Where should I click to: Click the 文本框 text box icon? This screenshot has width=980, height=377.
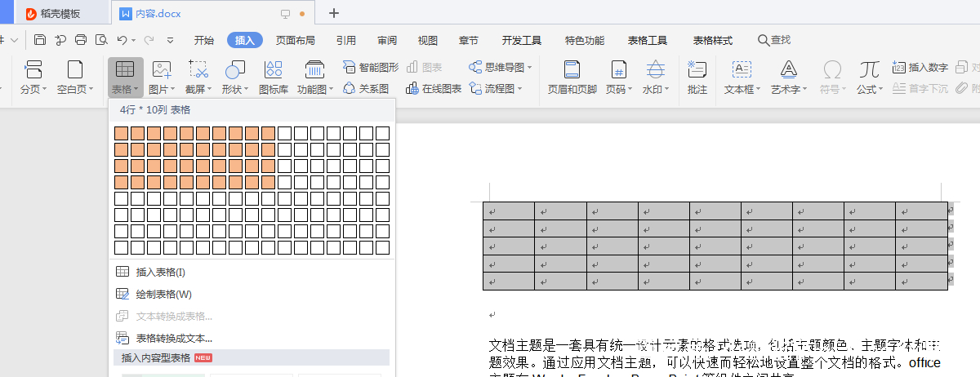(x=742, y=70)
